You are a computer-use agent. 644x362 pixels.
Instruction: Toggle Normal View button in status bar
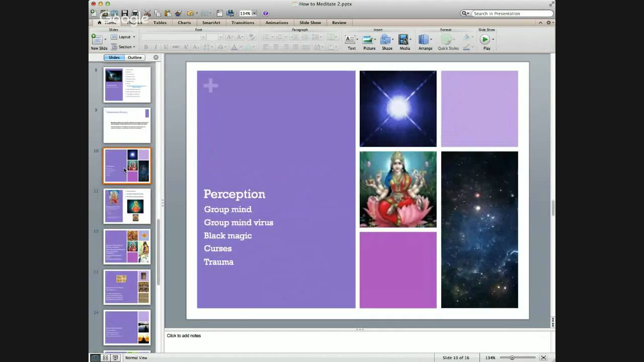pyautogui.click(x=95, y=357)
